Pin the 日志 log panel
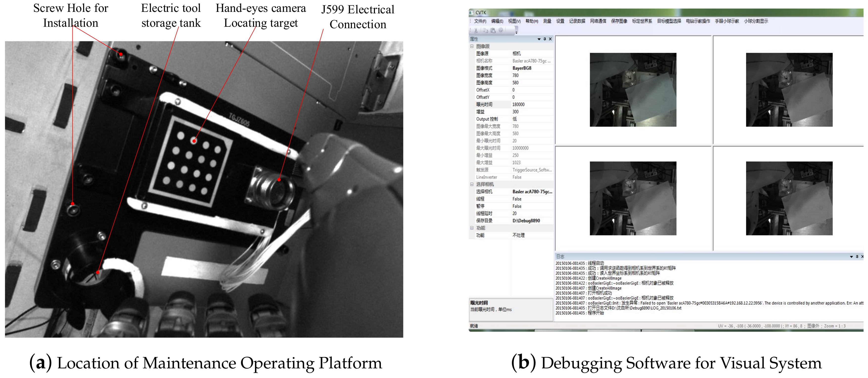The width and height of the screenshot is (868, 378). (x=857, y=257)
